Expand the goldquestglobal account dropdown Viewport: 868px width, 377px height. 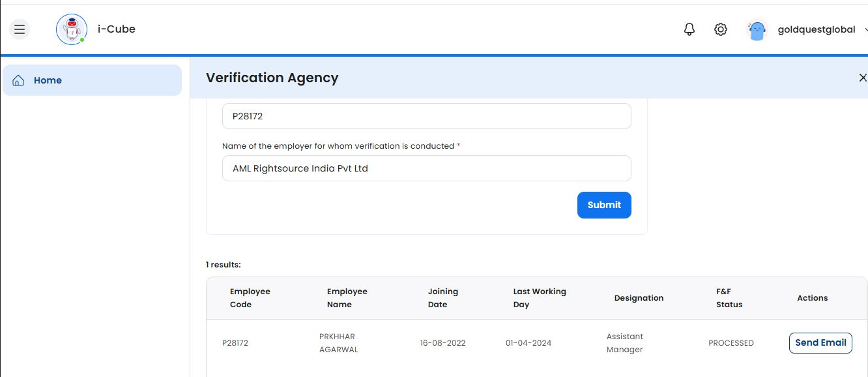(865, 29)
